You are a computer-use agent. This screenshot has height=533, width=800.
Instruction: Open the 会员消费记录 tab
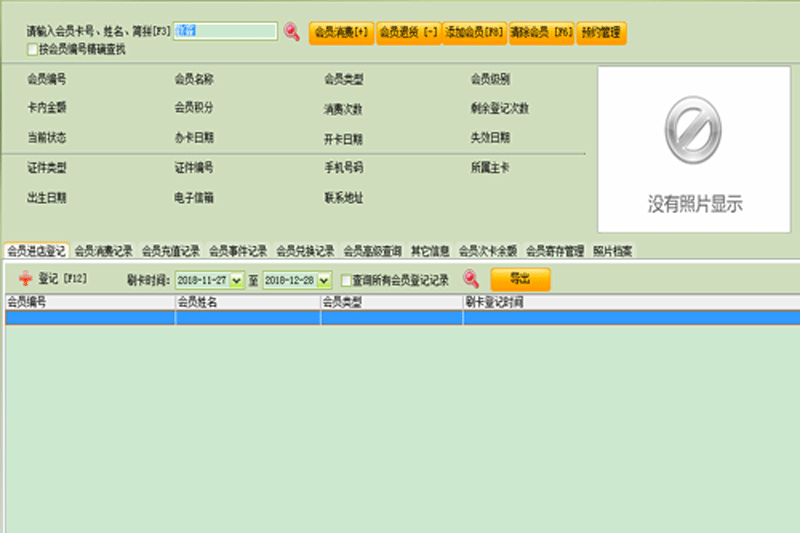pyautogui.click(x=104, y=251)
